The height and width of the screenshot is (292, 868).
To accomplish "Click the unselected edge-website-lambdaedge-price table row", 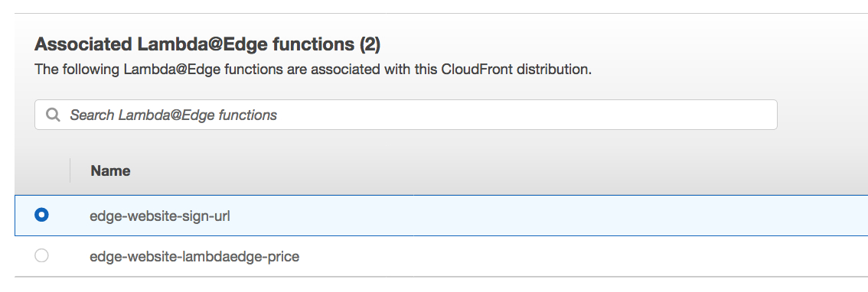I will click(x=441, y=257).
